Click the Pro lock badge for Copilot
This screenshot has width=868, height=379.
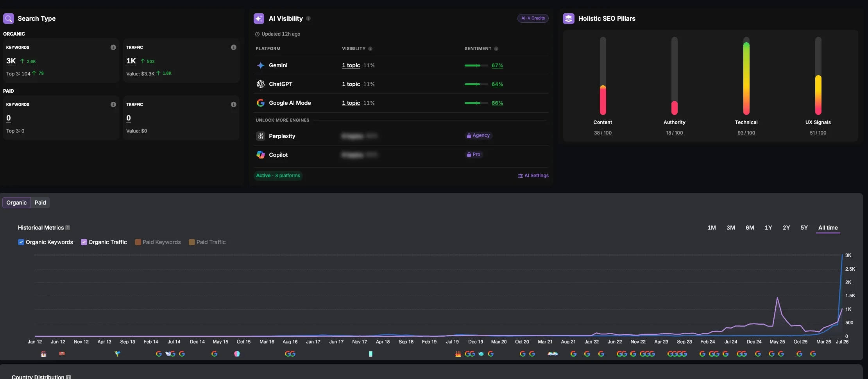pos(474,154)
